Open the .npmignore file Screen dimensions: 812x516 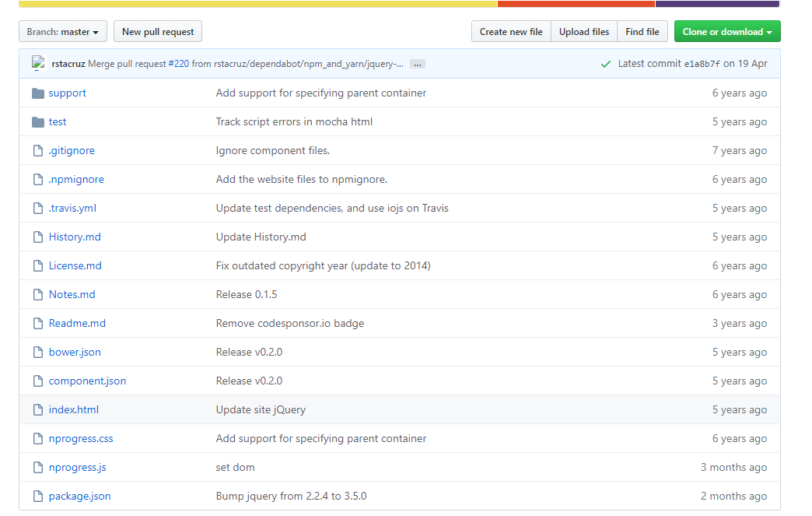pyautogui.click(x=76, y=179)
